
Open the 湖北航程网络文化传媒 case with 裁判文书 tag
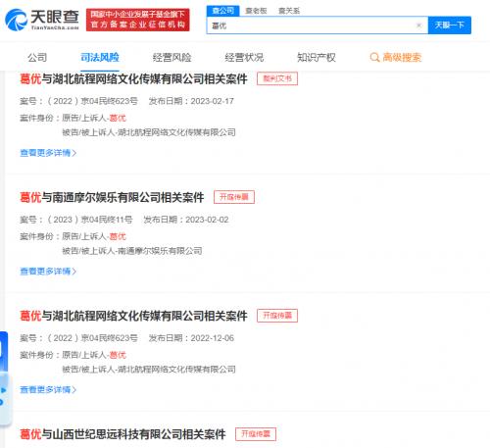point(133,79)
